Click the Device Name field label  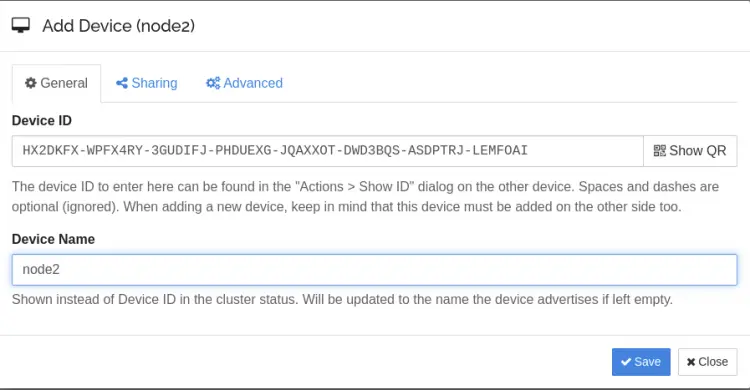pyautogui.click(x=53, y=239)
